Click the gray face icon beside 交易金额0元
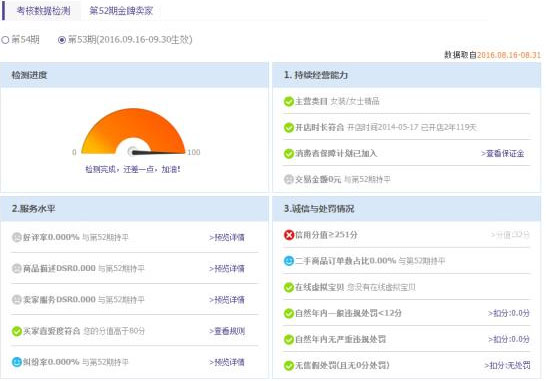The image size is (546, 381). pyautogui.click(x=289, y=179)
